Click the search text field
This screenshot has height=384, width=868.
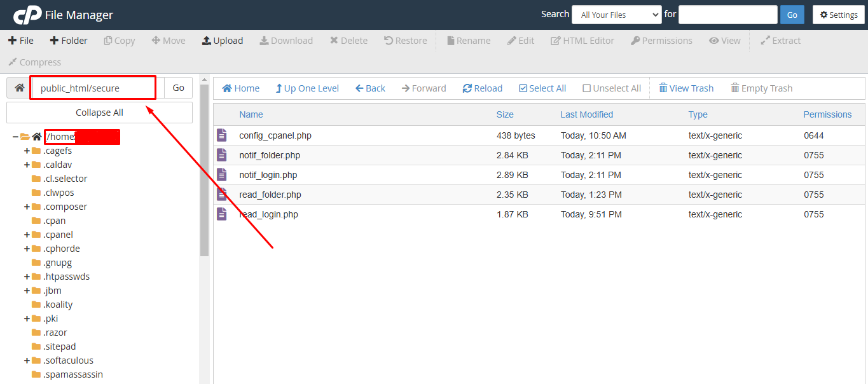[x=728, y=15]
